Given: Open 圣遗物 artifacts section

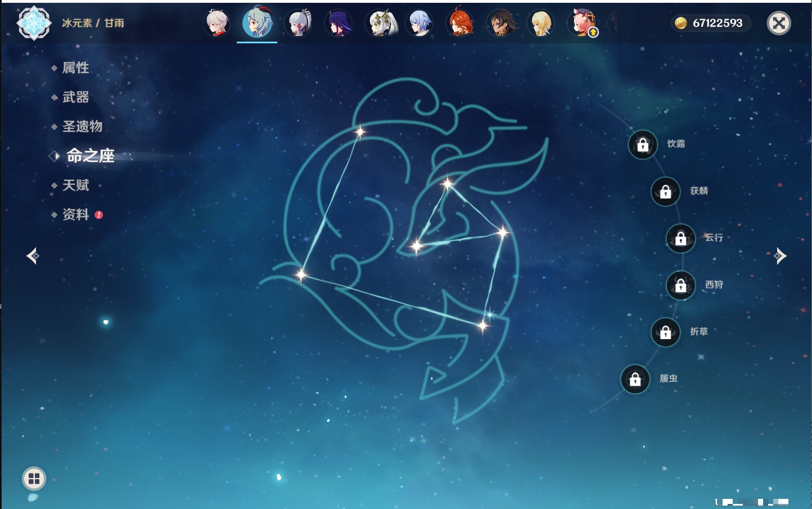Looking at the screenshot, I should coord(82,127).
